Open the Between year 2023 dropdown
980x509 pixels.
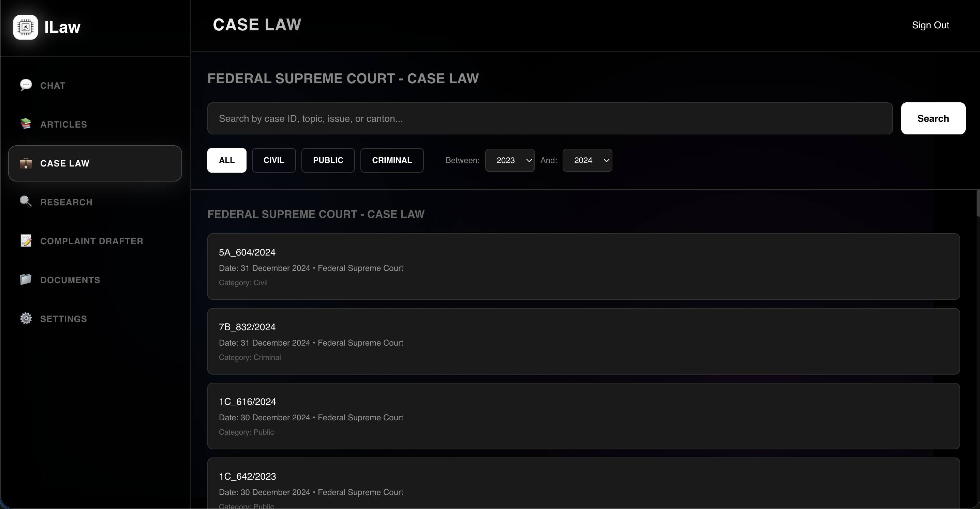[x=510, y=160]
